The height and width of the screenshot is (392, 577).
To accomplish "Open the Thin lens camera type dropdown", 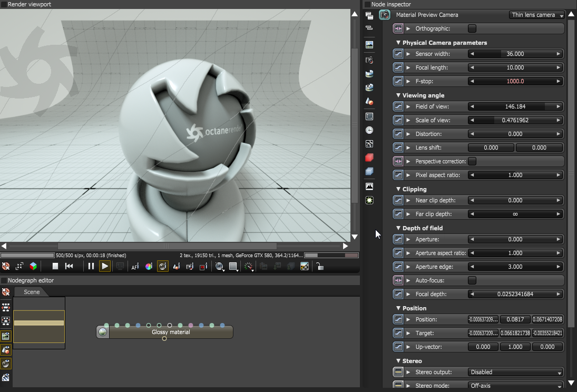I will [537, 15].
